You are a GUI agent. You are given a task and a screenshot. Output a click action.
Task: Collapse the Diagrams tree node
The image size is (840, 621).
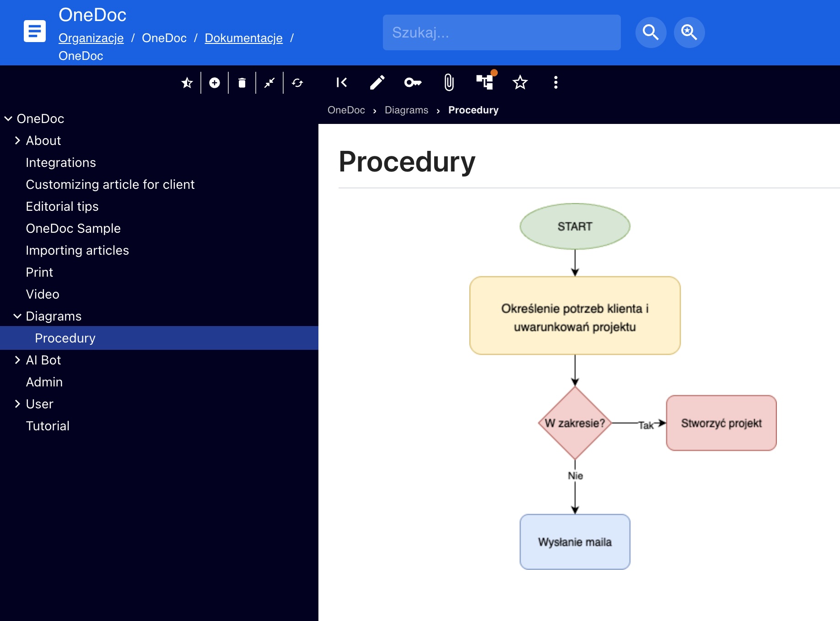(x=17, y=316)
